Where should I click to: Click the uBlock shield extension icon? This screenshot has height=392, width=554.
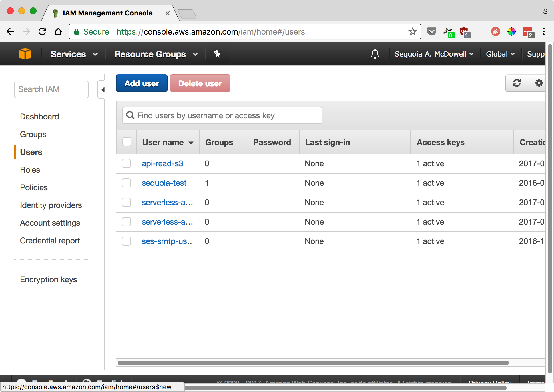(464, 32)
